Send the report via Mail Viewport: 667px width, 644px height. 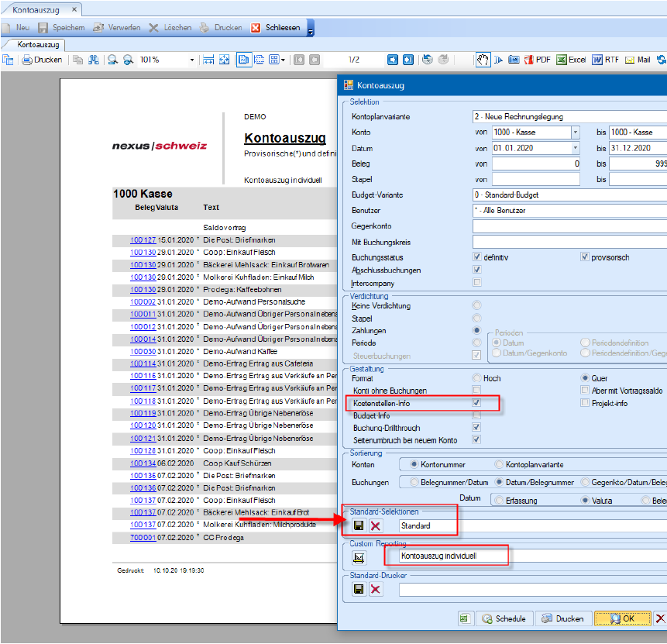(x=638, y=60)
